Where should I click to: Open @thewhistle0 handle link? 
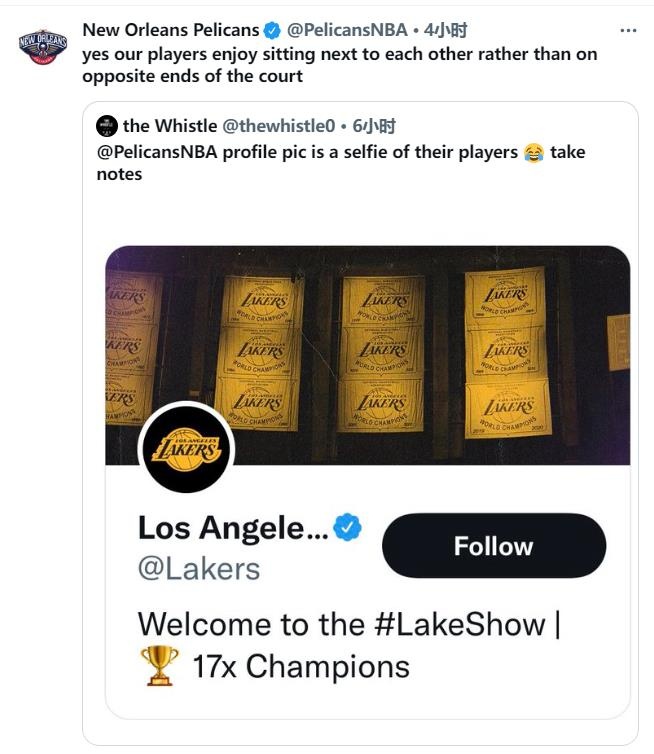(x=278, y=126)
